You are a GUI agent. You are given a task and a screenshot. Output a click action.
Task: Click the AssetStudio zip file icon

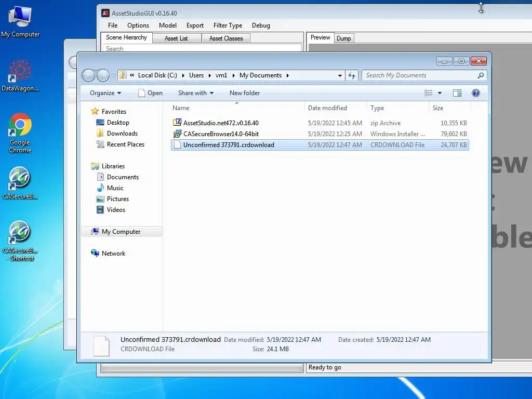click(x=177, y=123)
